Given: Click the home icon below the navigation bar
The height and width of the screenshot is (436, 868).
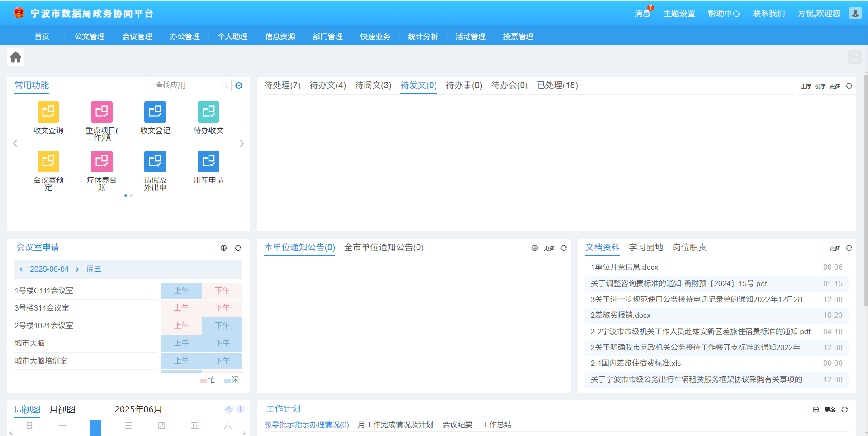Looking at the screenshot, I should click(16, 57).
